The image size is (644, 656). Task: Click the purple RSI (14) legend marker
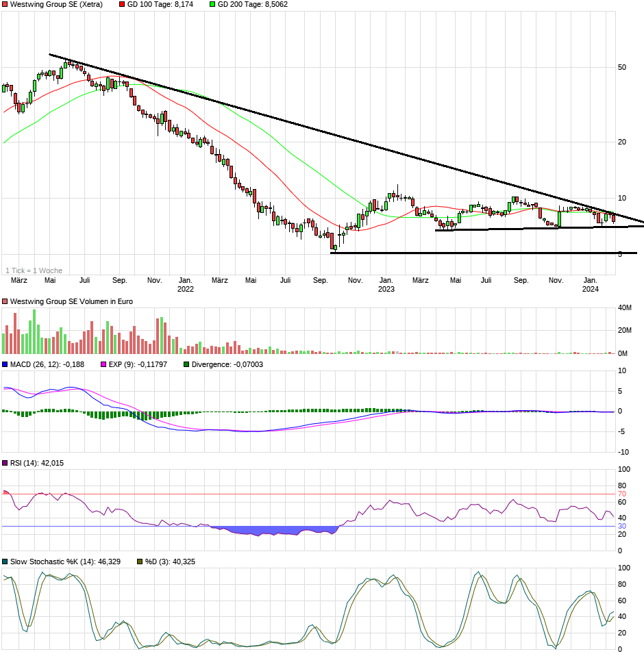coord(5,464)
